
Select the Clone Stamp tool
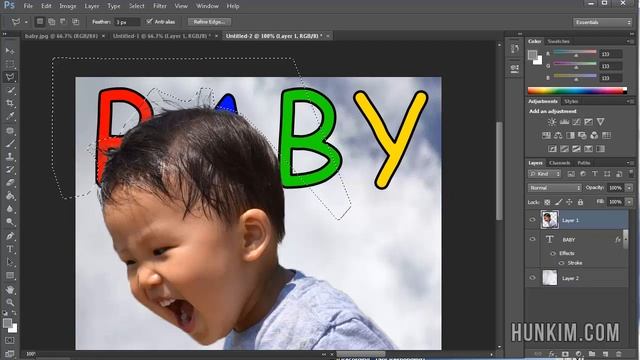(10, 156)
